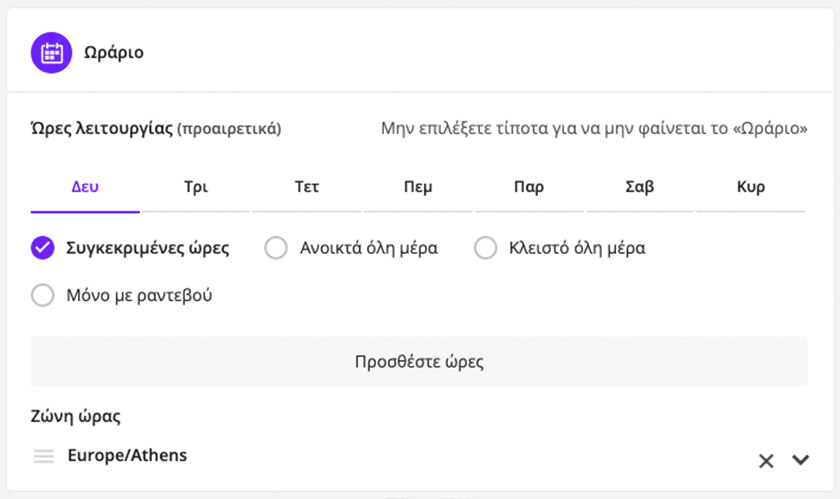Select the Πεμ day tab

pyautogui.click(x=418, y=187)
